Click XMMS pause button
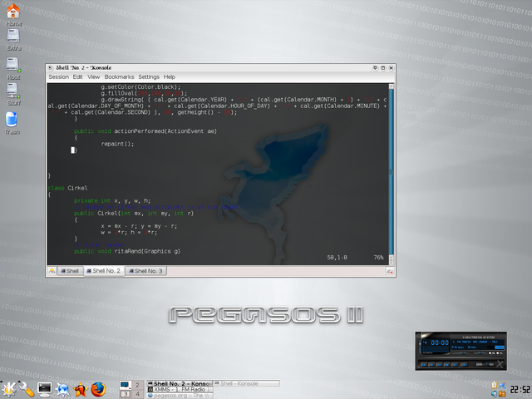 pos(440,365)
